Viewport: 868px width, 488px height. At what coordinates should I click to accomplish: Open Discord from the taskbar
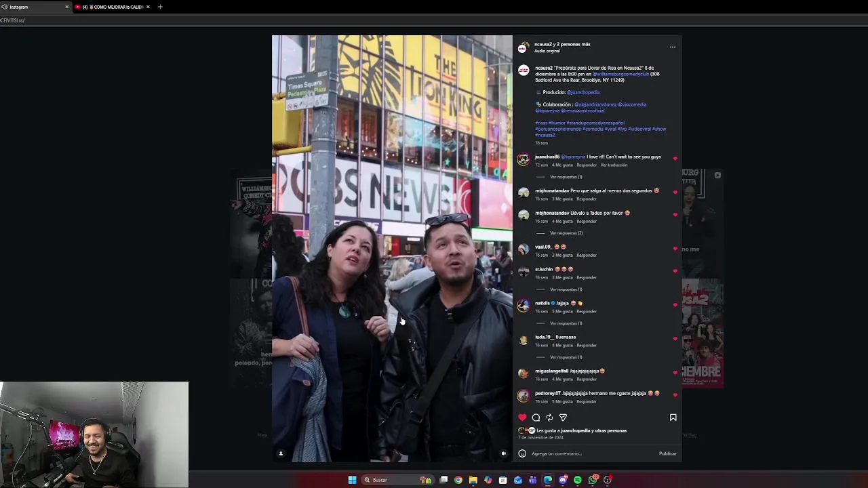563,480
